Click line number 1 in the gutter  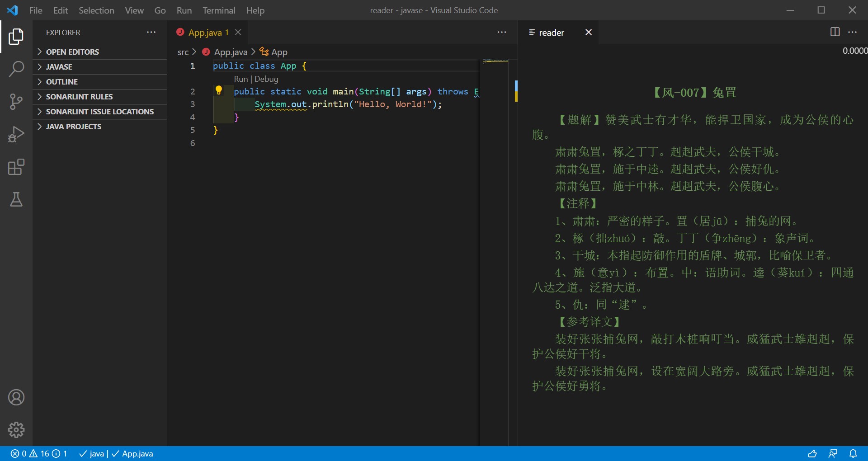pyautogui.click(x=193, y=66)
